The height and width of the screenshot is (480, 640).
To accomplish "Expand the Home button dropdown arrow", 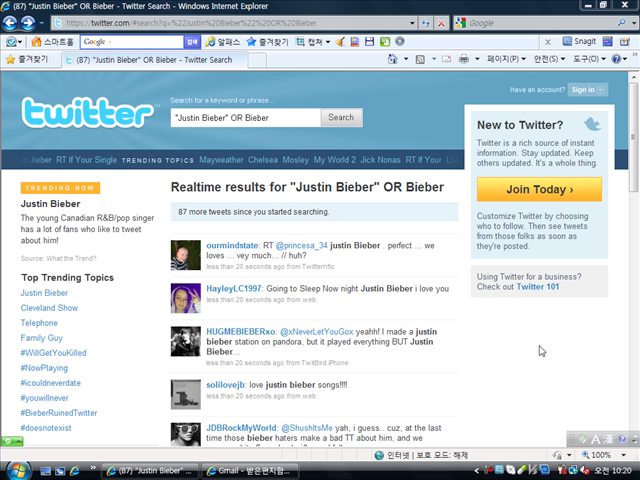I will pos(406,59).
